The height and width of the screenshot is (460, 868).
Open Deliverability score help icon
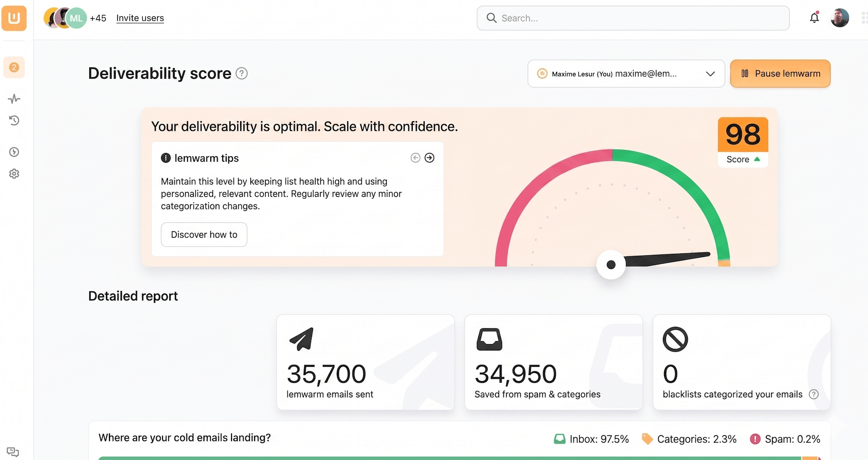(x=242, y=73)
